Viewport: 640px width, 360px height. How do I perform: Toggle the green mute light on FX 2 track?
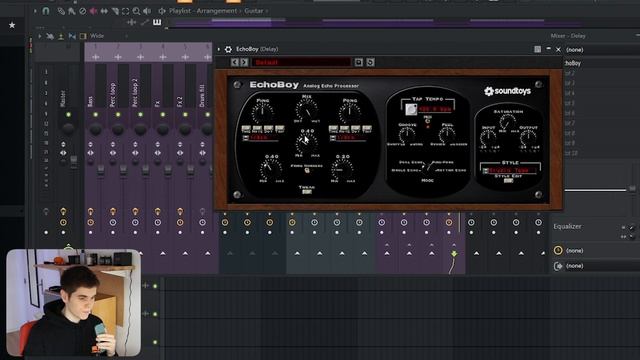pyautogui.click(x=185, y=115)
